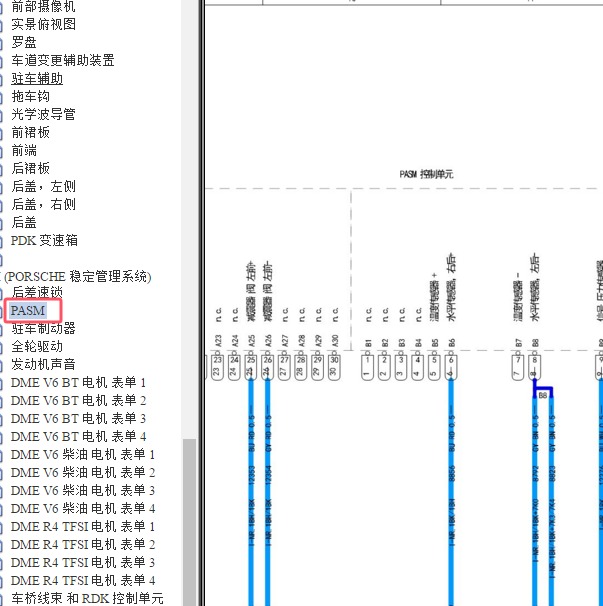Click wire number 8856 label

[452, 475]
